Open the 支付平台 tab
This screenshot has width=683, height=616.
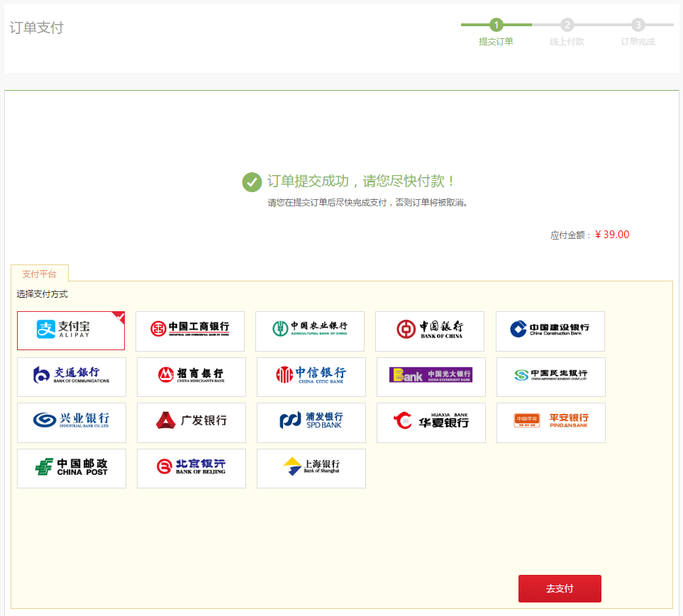click(x=39, y=274)
